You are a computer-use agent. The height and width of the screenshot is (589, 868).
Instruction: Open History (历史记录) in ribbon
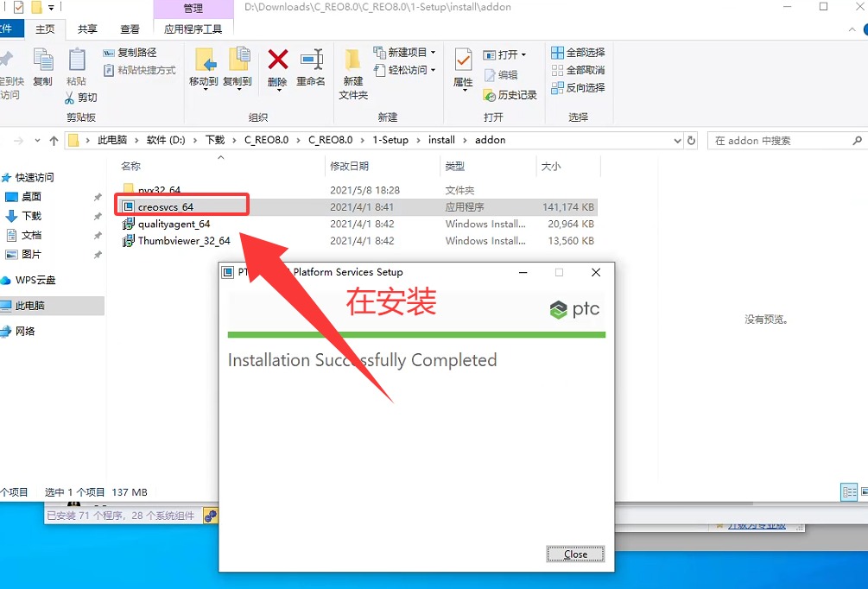510,95
